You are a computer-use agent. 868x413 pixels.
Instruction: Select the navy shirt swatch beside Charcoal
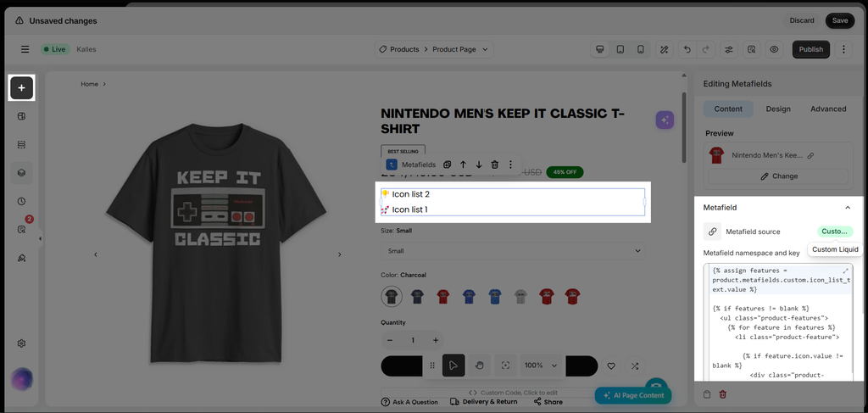(x=417, y=297)
